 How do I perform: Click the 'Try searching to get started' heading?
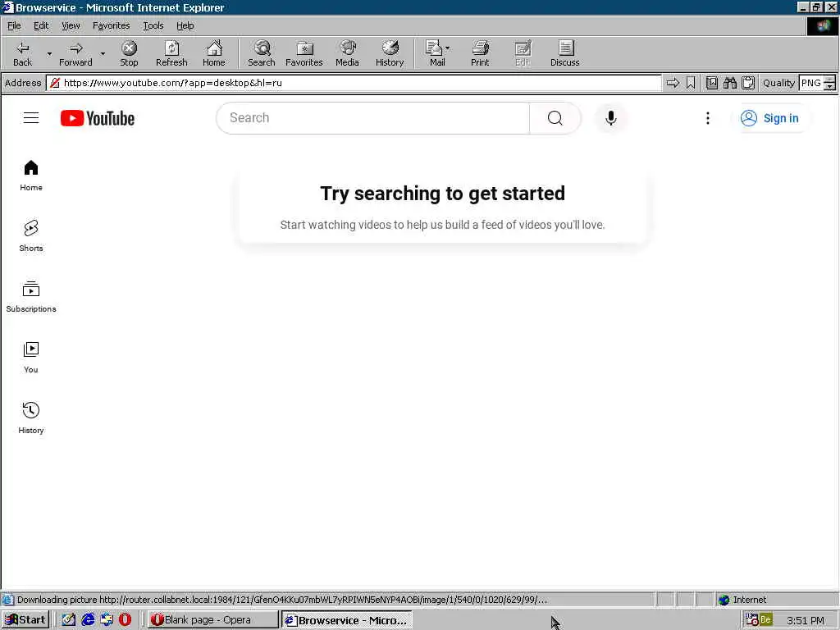442,194
